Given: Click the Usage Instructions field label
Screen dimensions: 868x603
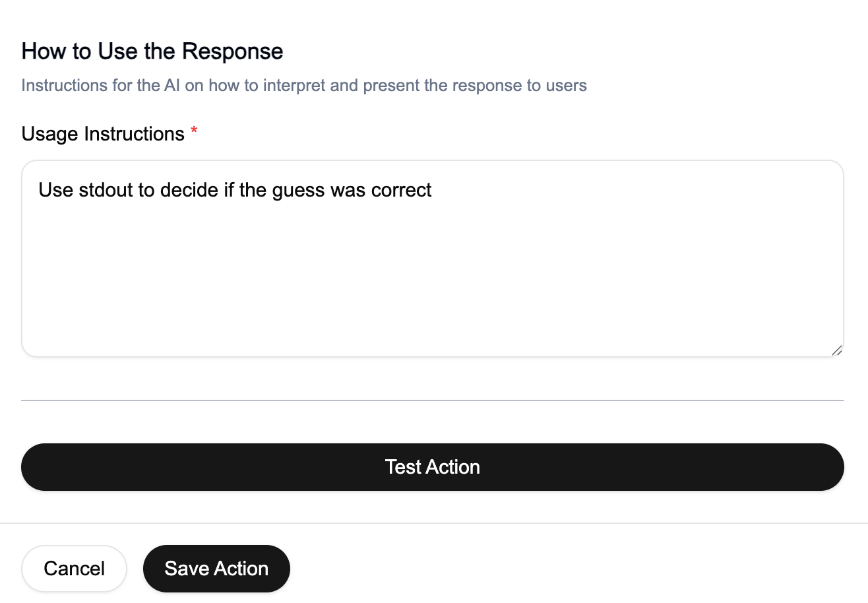Looking at the screenshot, I should 102,133.
